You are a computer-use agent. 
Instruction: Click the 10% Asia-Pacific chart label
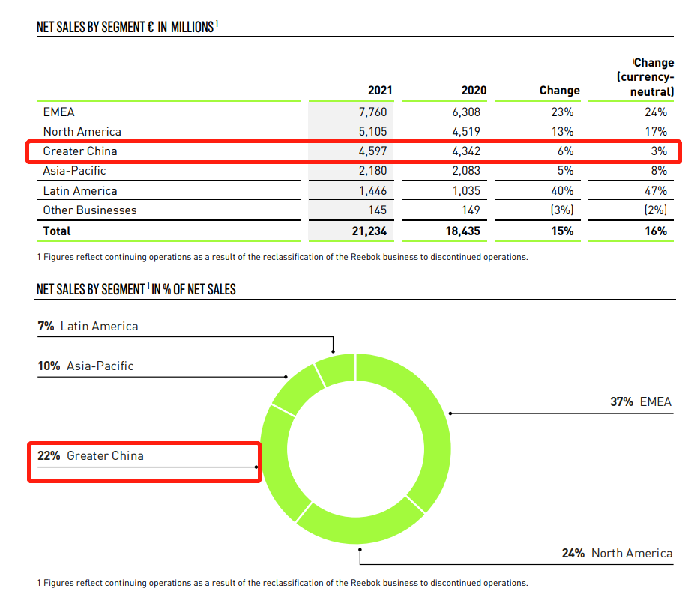(85, 366)
